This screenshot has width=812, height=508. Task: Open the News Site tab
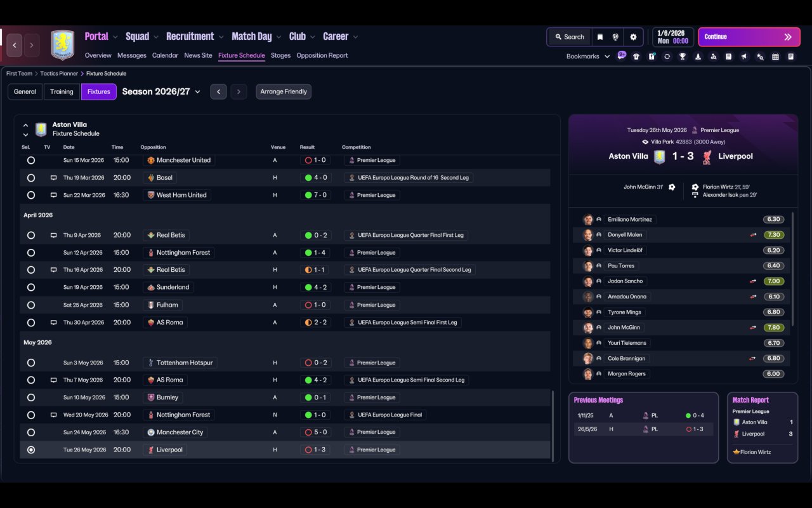pyautogui.click(x=198, y=55)
